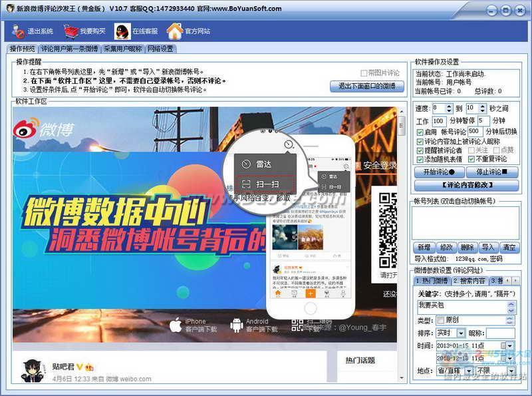Toggle the 提醒被评论者 checkbox

tap(420, 150)
